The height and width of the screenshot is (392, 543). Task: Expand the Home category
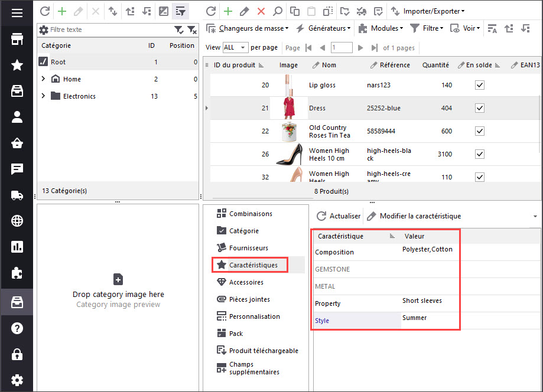coord(43,79)
